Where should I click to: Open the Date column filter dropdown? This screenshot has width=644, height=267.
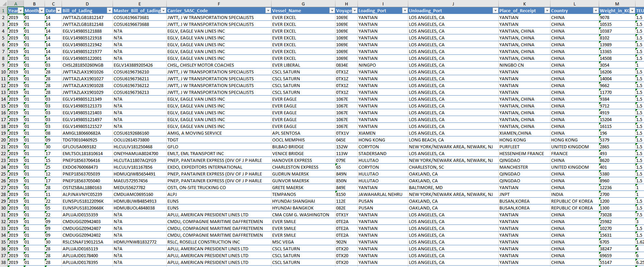tap(59, 11)
